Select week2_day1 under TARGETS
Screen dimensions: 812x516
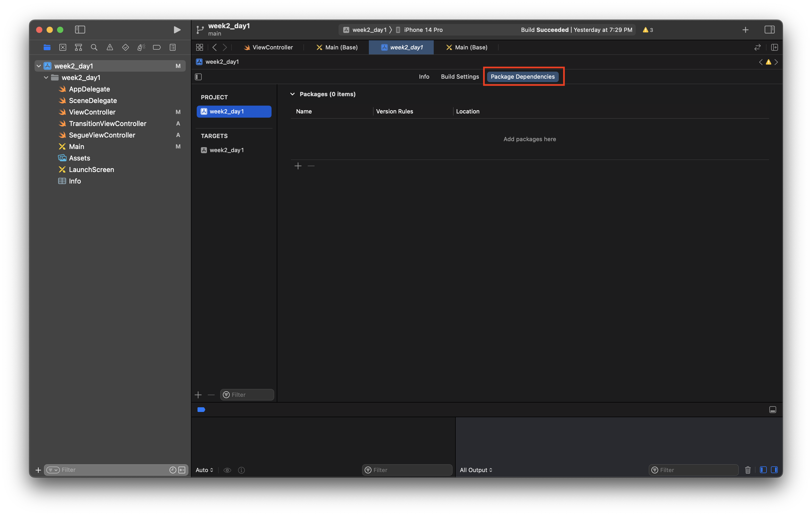pyautogui.click(x=226, y=150)
